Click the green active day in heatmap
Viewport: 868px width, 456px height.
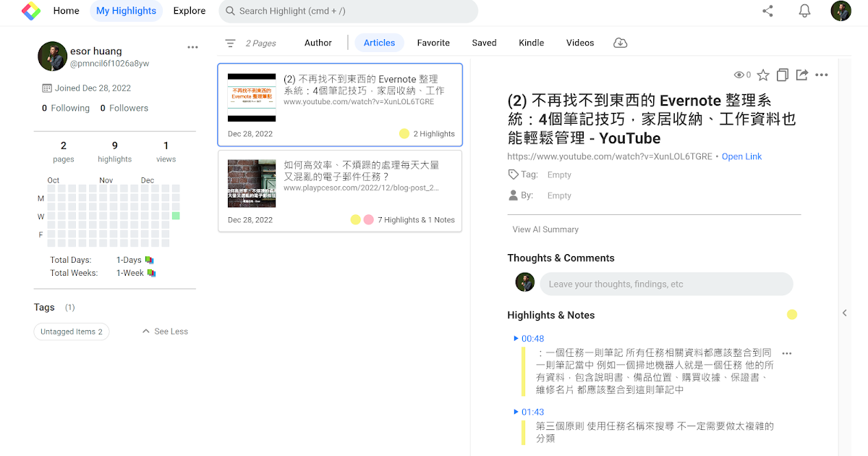click(176, 216)
